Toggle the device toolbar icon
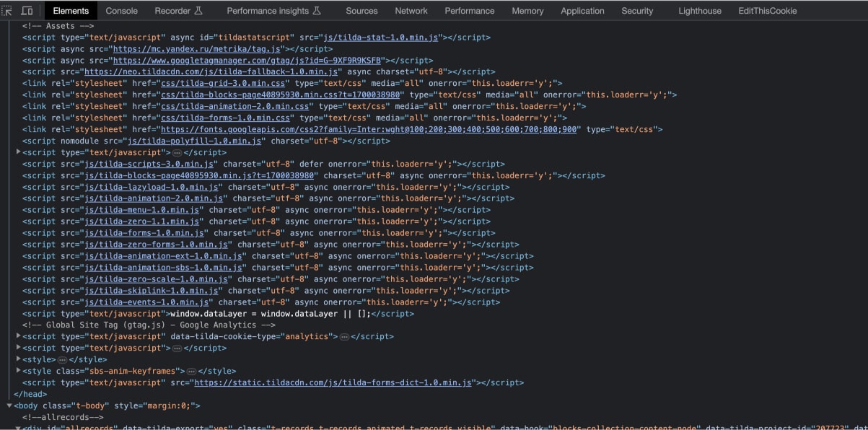This screenshot has width=868, height=430. pos(27,11)
